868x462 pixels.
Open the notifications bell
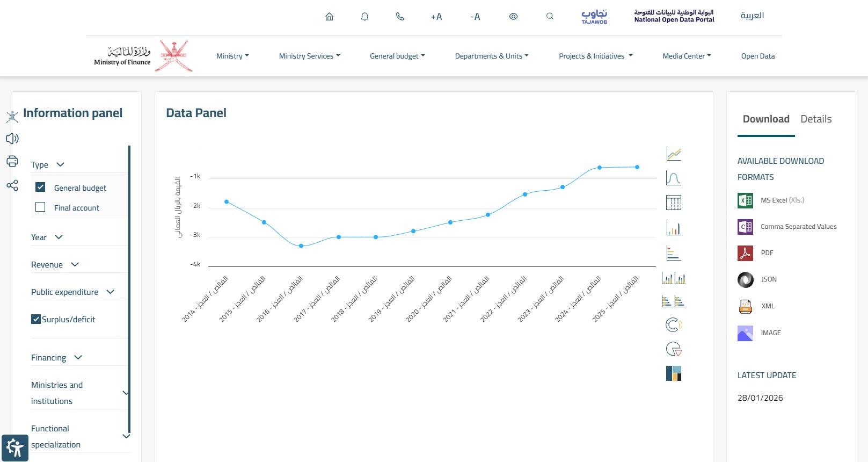(365, 17)
